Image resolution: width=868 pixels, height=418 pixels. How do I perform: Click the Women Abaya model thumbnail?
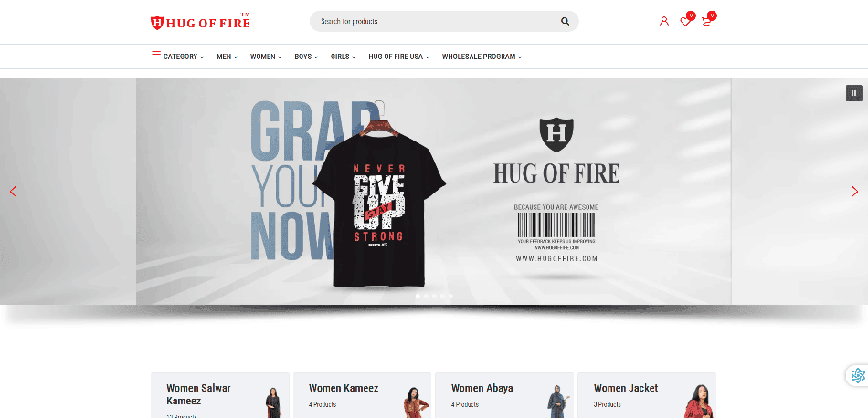click(x=557, y=402)
